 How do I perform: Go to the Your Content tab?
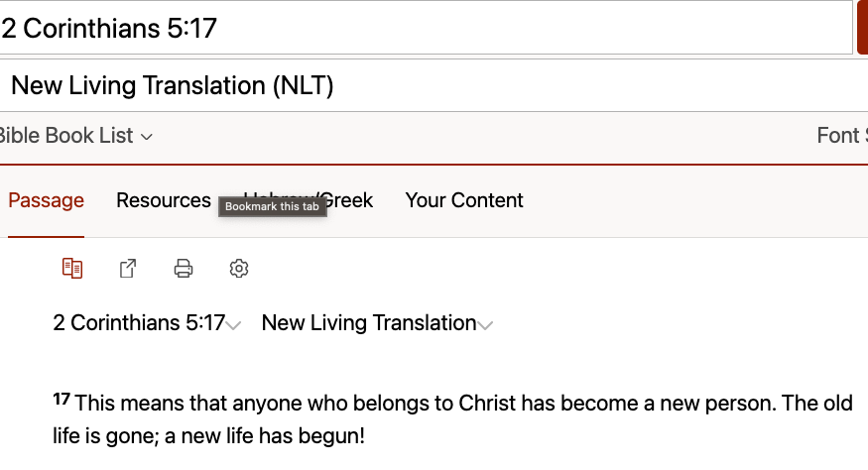pyautogui.click(x=464, y=200)
